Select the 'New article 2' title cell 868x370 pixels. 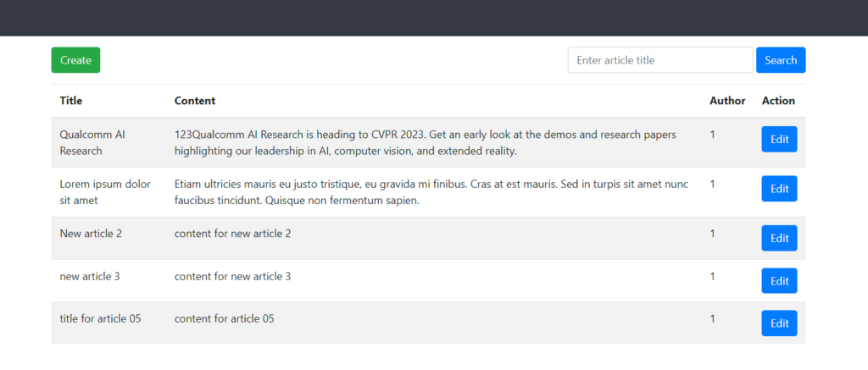click(91, 234)
